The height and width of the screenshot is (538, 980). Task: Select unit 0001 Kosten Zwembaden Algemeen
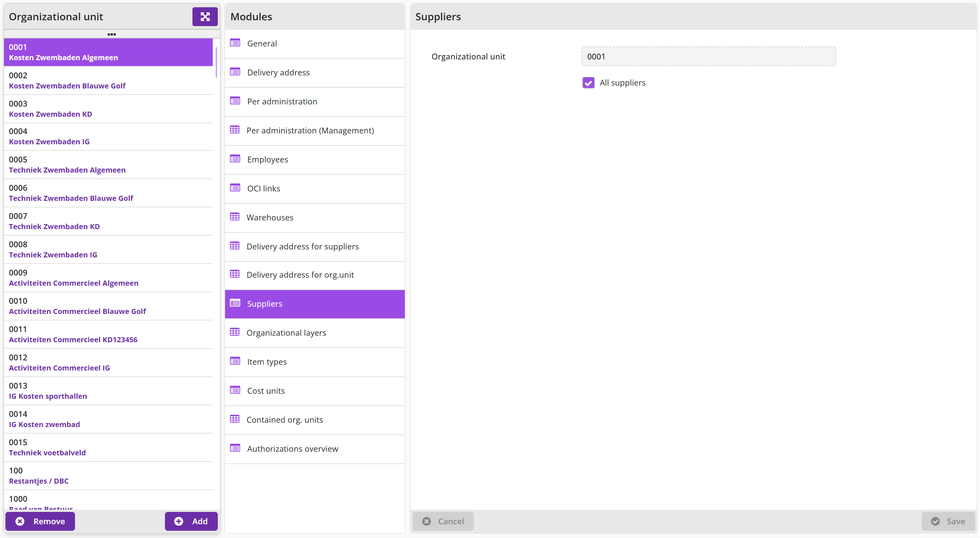108,52
